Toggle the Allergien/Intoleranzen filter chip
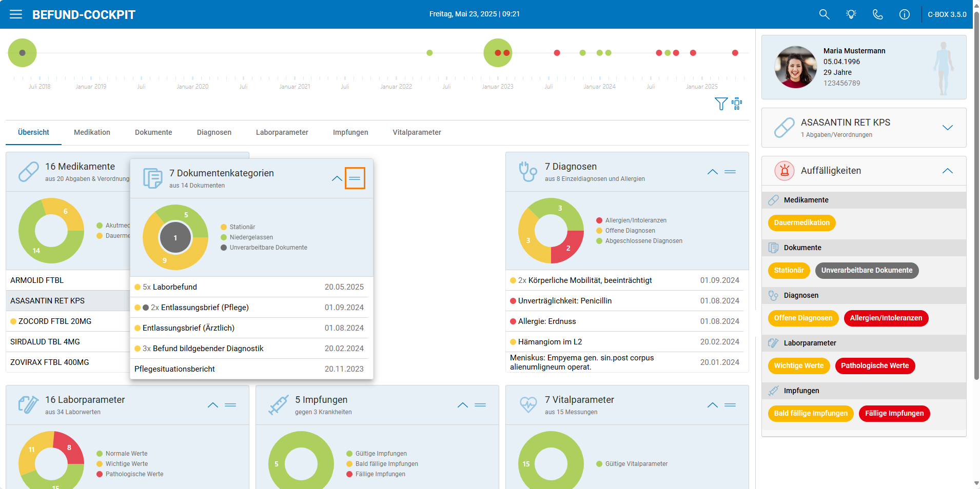Viewport: 980px width, 489px height. click(x=886, y=318)
